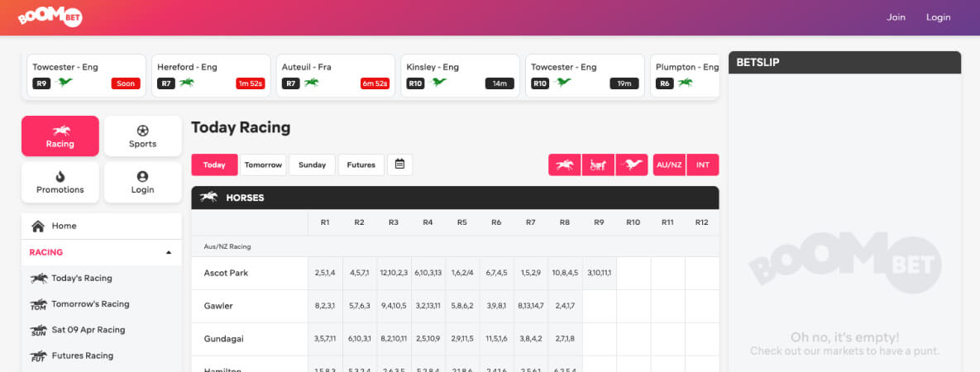Image resolution: width=980 pixels, height=372 pixels.
Task: Toggle the harness racing filter icon
Action: (598, 165)
